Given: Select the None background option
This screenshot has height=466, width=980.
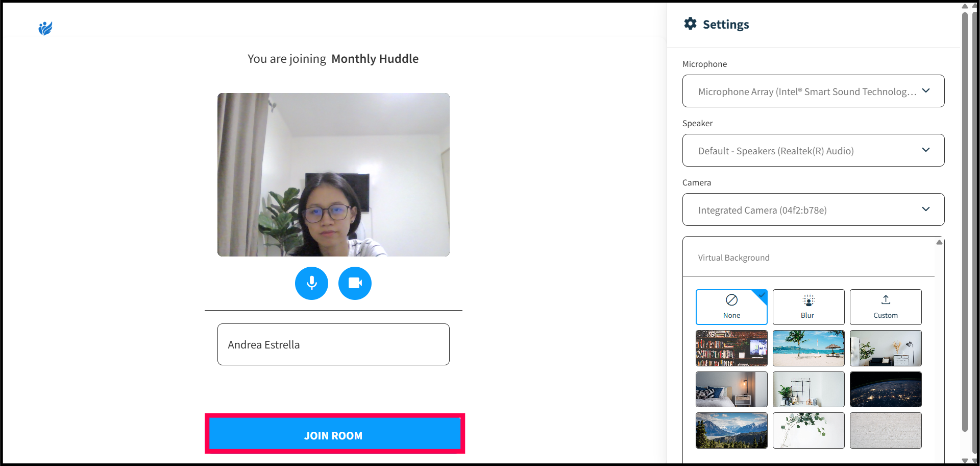Looking at the screenshot, I should click(731, 307).
